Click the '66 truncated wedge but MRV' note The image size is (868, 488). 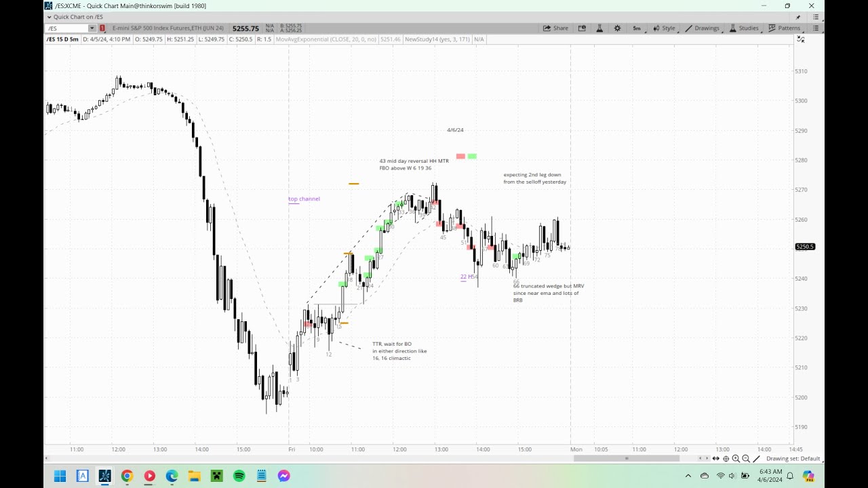[549, 286]
